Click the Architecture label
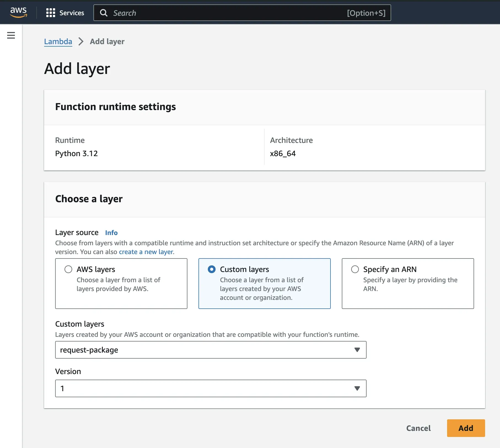The height and width of the screenshot is (448, 500). [x=291, y=140]
